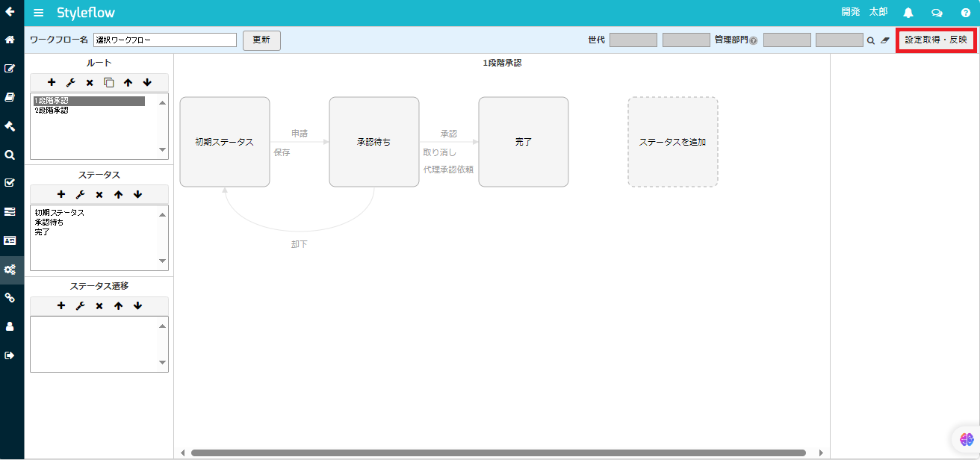
Task: Click the sign-out icon in the sidebar
Action: pos(10,355)
